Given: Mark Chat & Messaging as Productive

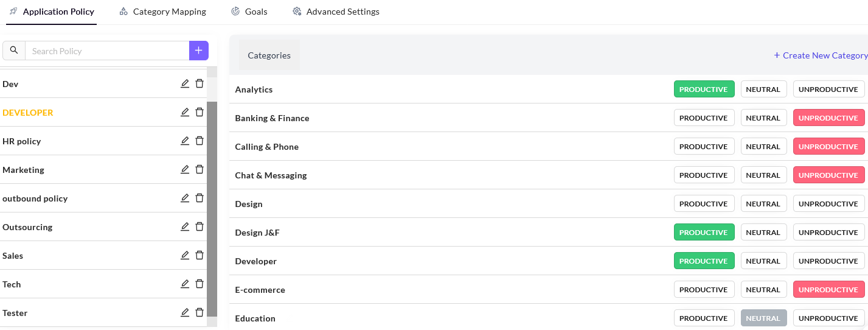Looking at the screenshot, I should tap(704, 175).
